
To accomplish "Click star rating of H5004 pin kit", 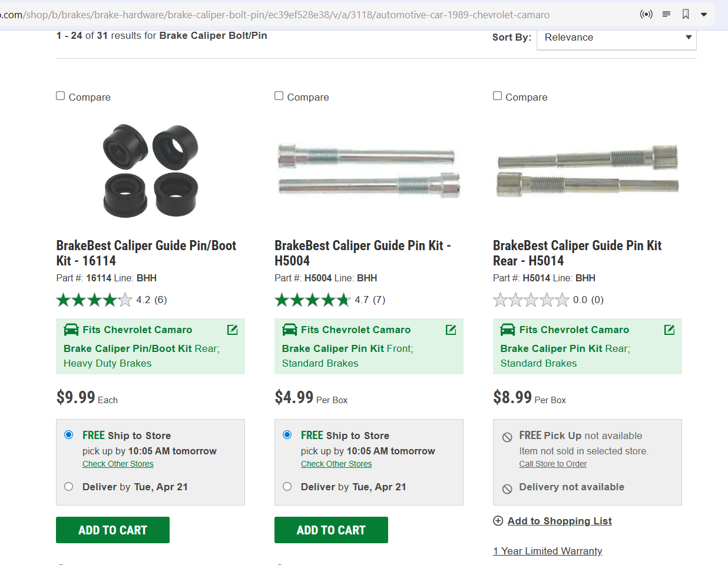I will pos(313,300).
